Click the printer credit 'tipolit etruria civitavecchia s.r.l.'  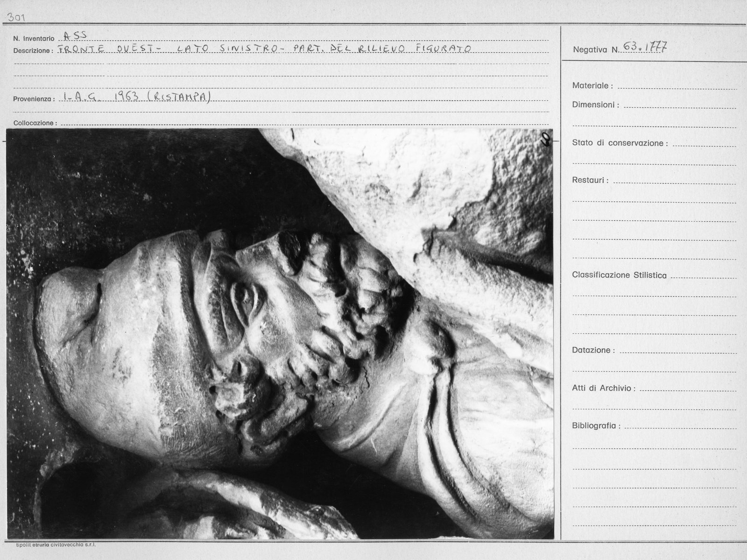[x=56, y=545]
